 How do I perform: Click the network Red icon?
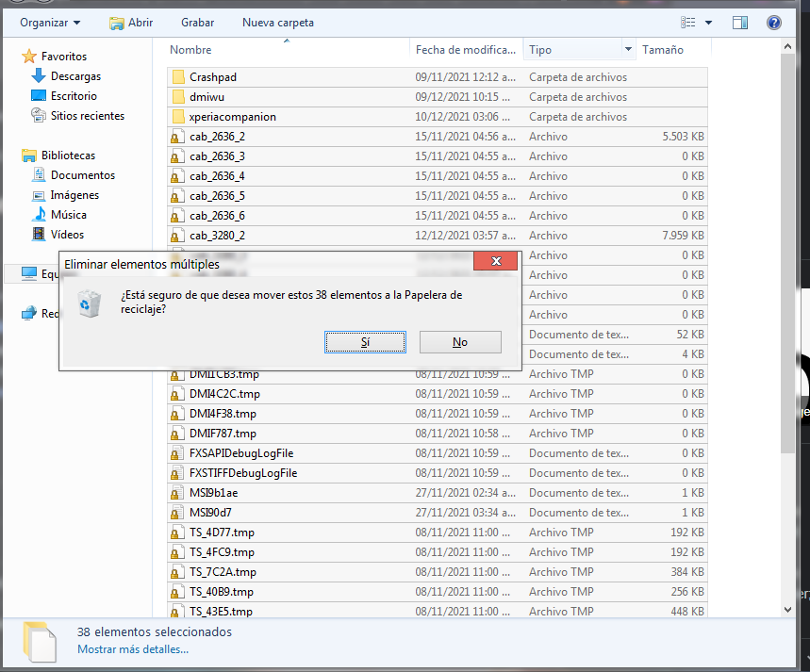click(x=29, y=313)
